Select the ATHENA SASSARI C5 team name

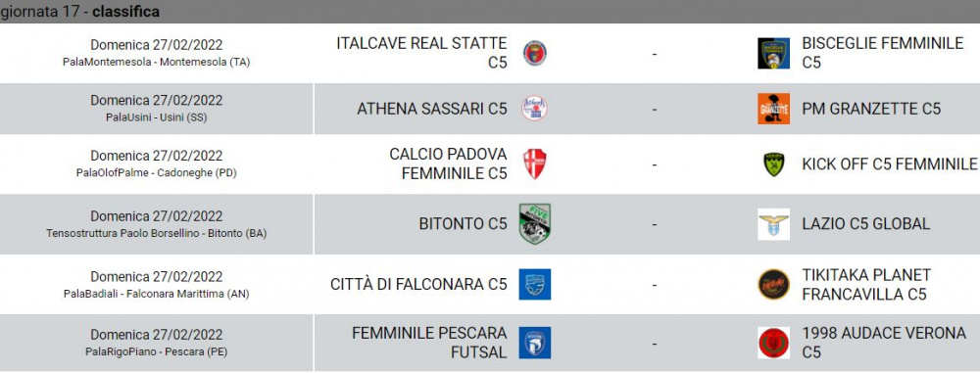pos(432,109)
